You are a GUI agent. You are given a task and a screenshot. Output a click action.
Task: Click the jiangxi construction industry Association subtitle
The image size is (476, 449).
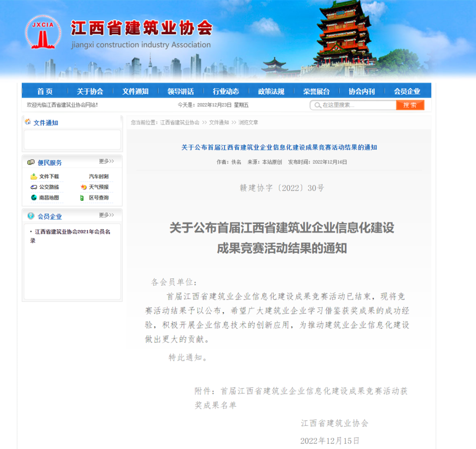141,45
